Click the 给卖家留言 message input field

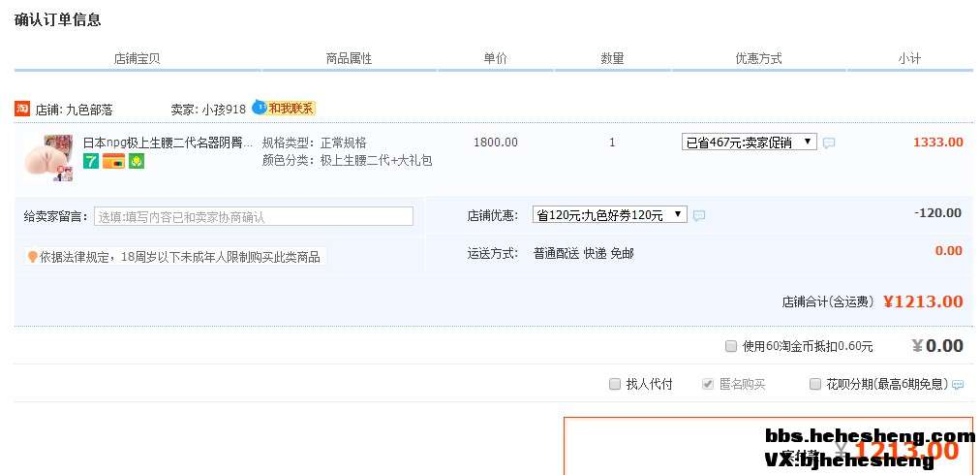pyautogui.click(x=253, y=216)
